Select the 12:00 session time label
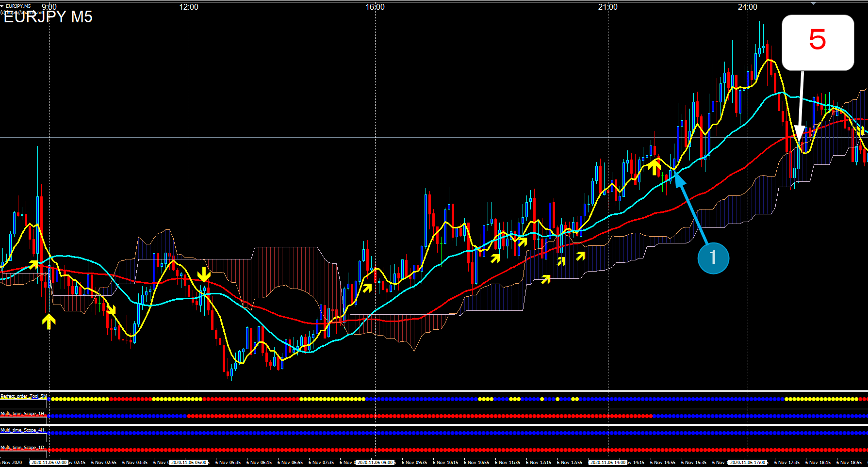This screenshot has height=467, width=868. [189, 7]
